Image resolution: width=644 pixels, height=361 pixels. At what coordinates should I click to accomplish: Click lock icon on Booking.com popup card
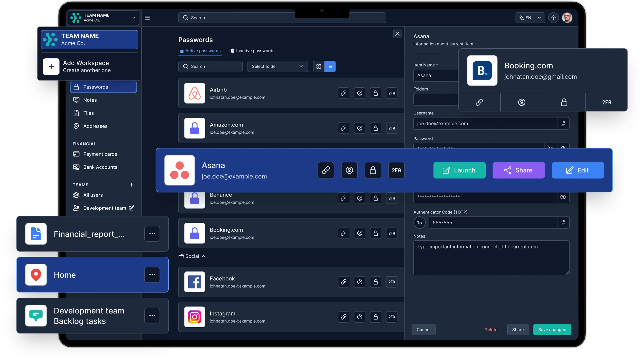point(564,102)
